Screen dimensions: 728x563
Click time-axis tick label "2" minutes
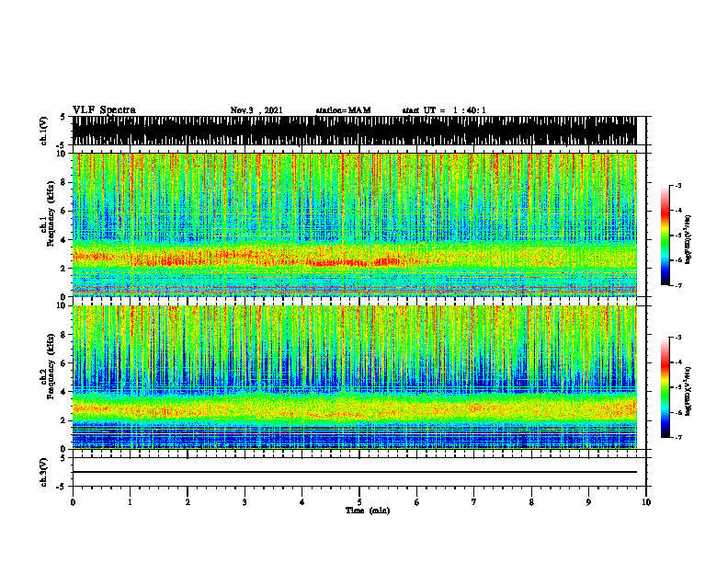188,502
